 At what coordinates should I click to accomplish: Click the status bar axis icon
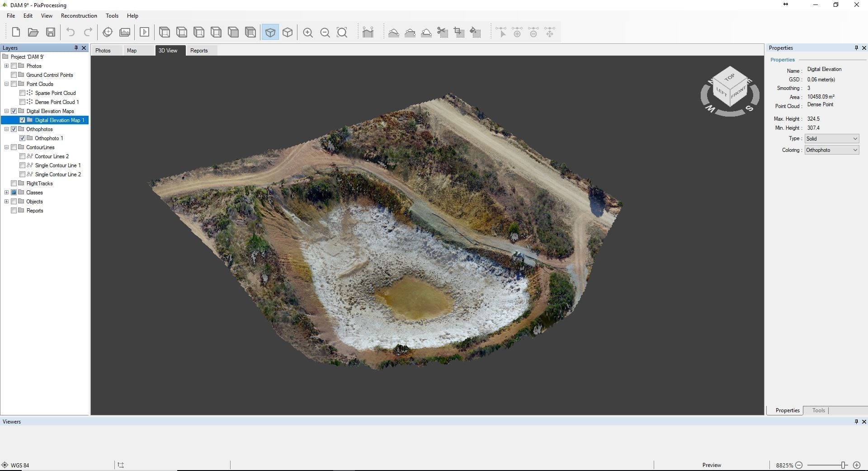121,465
